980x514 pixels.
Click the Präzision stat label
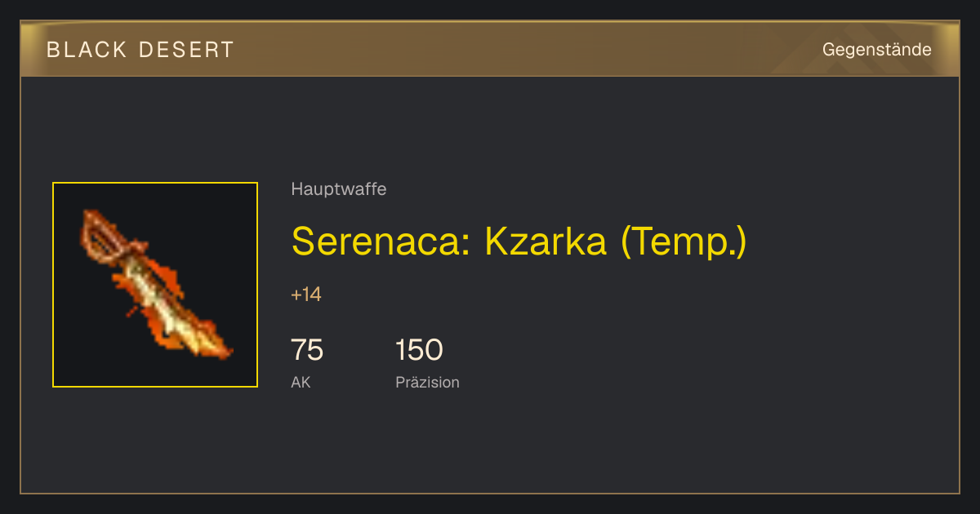pos(427,382)
